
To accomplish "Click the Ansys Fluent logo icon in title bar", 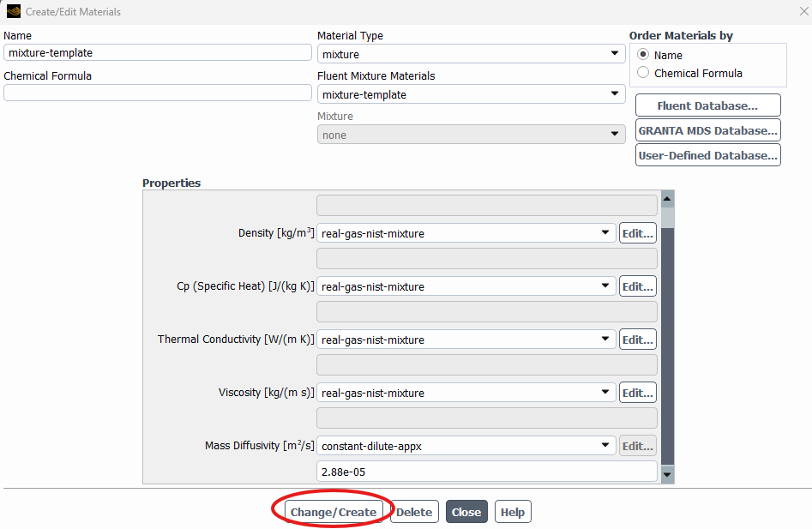I will point(14,11).
